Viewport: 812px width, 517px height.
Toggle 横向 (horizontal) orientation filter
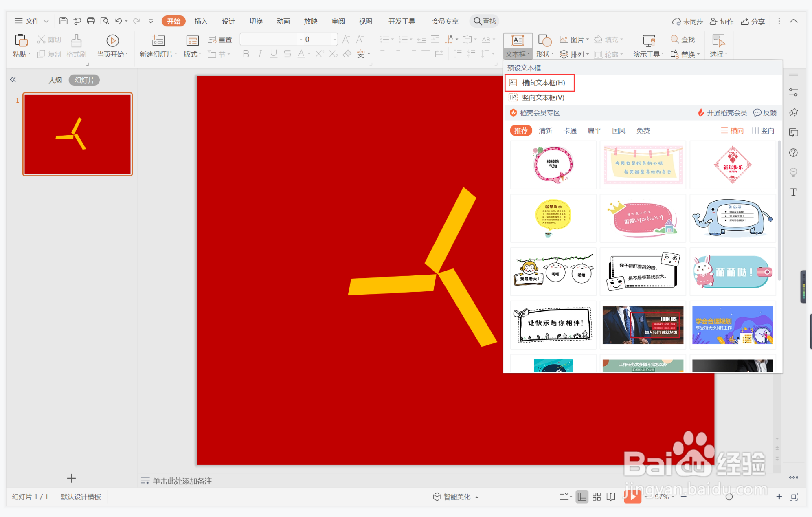pyautogui.click(x=732, y=130)
